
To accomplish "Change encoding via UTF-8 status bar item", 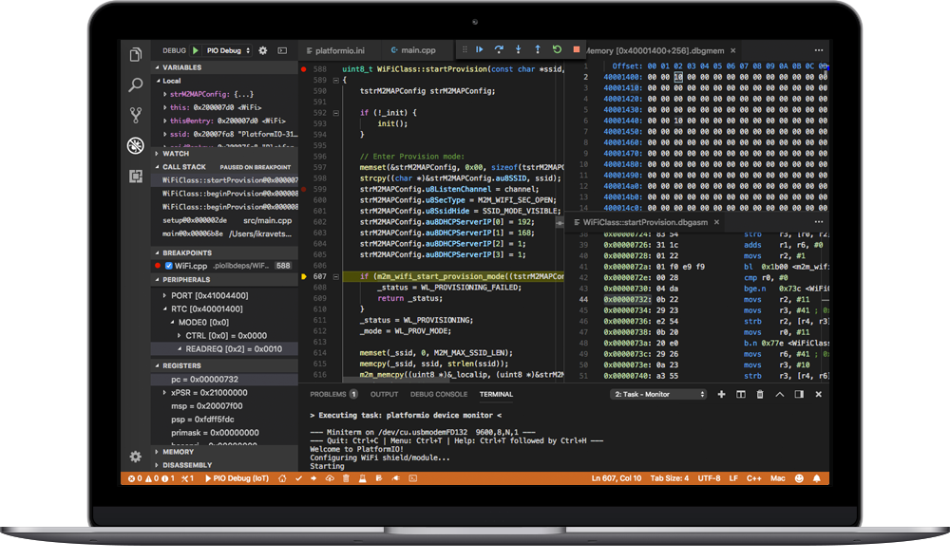I will pyautogui.click(x=707, y=478).
